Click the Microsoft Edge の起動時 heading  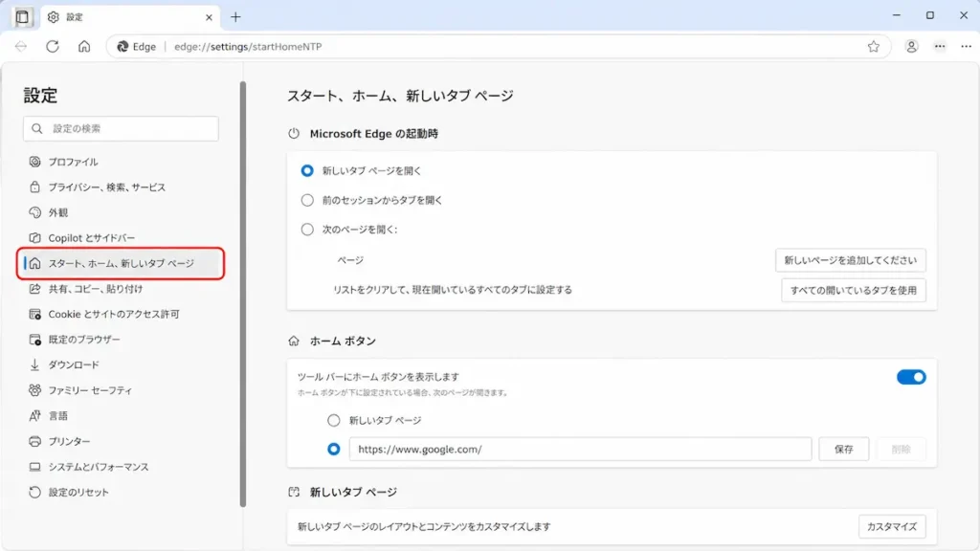[374, 134]
